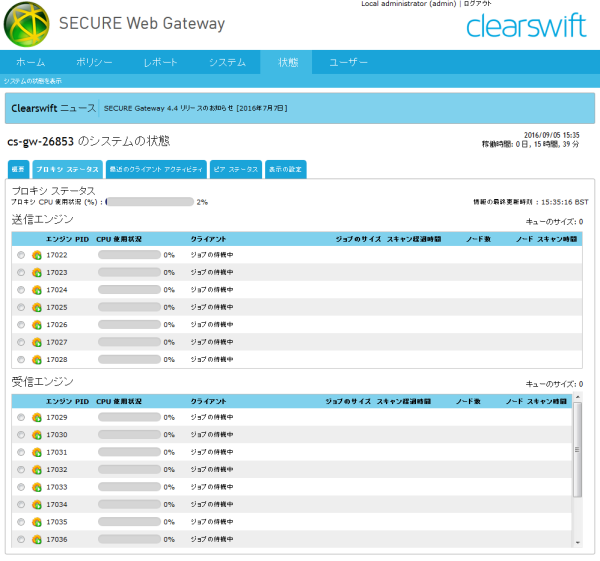600x561 pixels.
Task: Select radio button for engine 17036
Action: coord(21,539)
